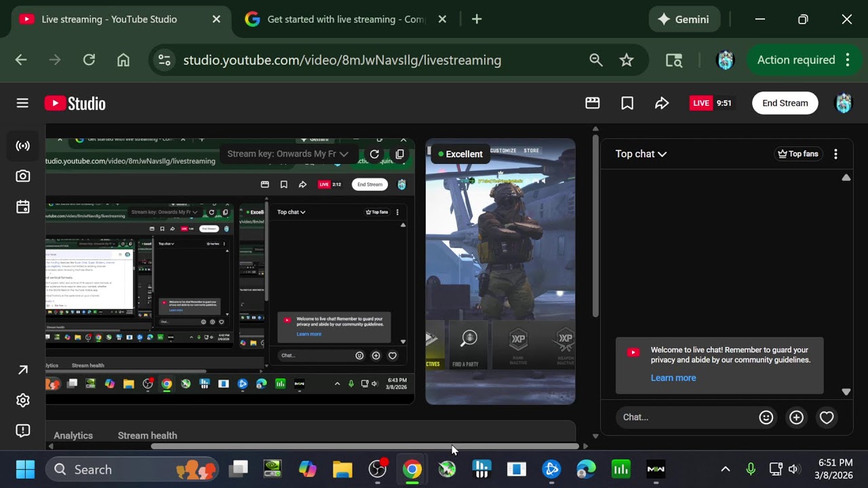Open the volume tray icon
The image size is (868, 488).
click(794, 469)
